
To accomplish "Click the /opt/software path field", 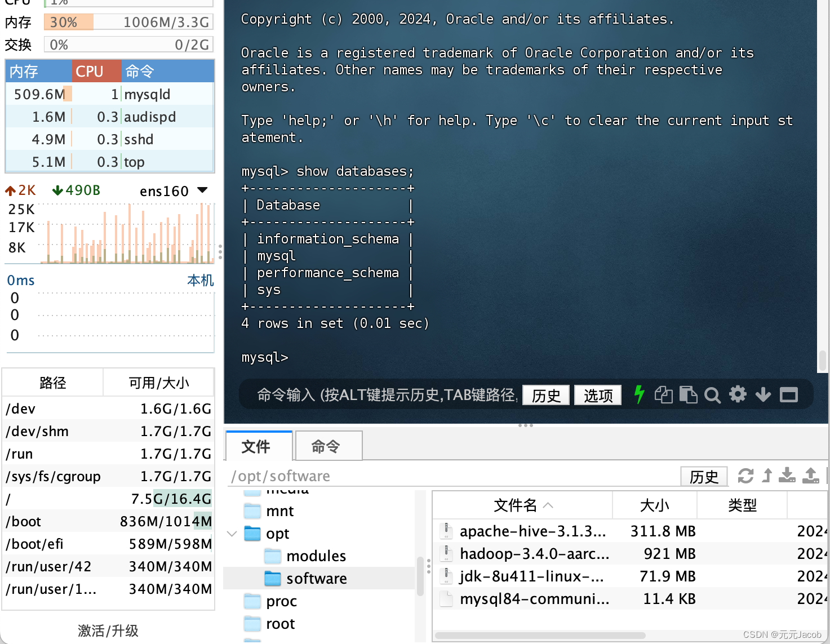I will point(453,476).
